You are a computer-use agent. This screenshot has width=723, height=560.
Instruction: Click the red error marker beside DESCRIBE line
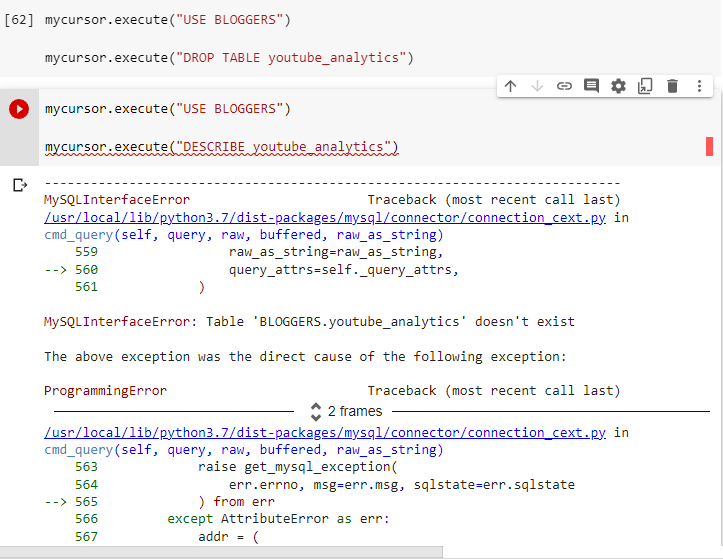[709, 147]
